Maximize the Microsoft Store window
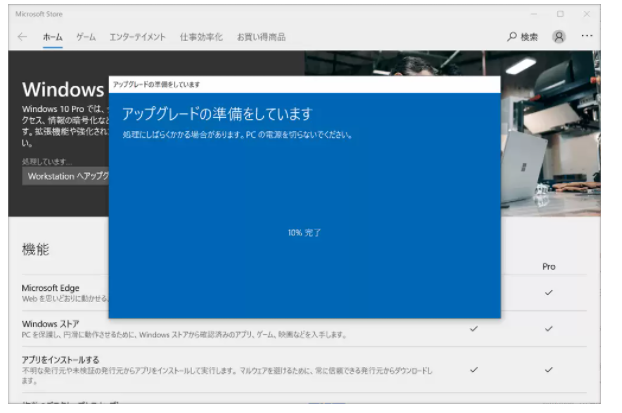Screen dimensions: 622x413 click(x=560, y=14)
